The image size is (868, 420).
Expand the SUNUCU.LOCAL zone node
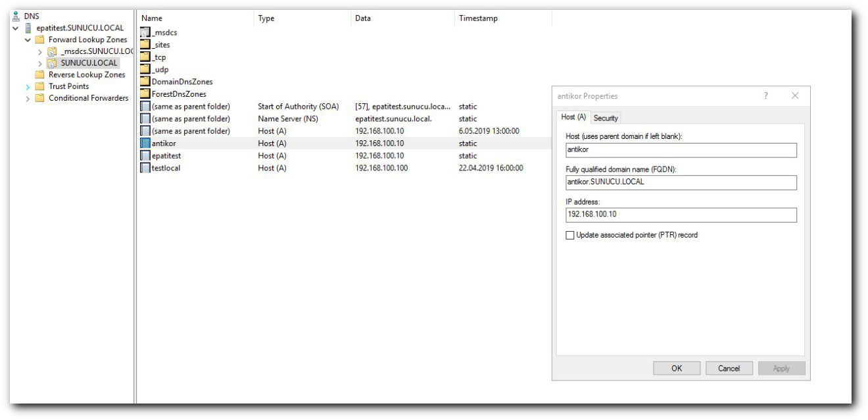pyautogui.click(x=40, y=63)
